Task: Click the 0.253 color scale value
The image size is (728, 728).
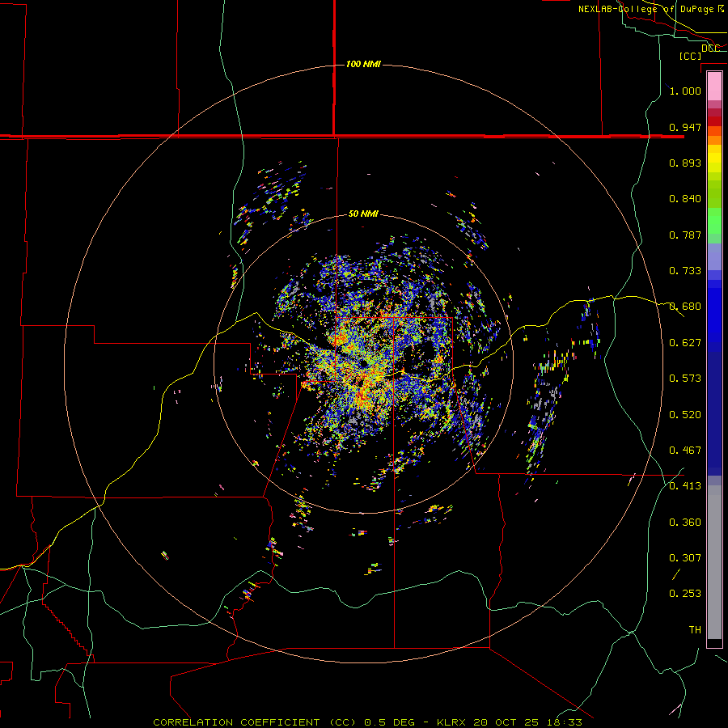Action: tap(685, 594)
